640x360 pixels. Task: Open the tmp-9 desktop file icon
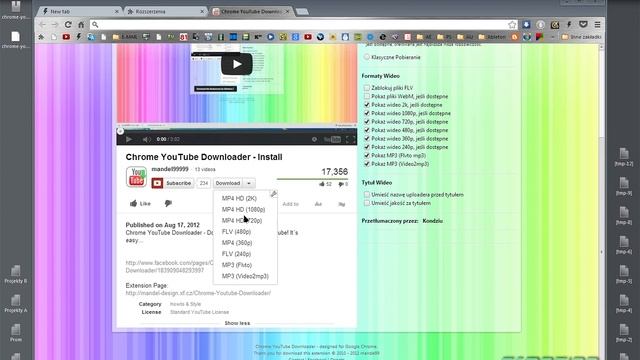[x=624, y=187]
